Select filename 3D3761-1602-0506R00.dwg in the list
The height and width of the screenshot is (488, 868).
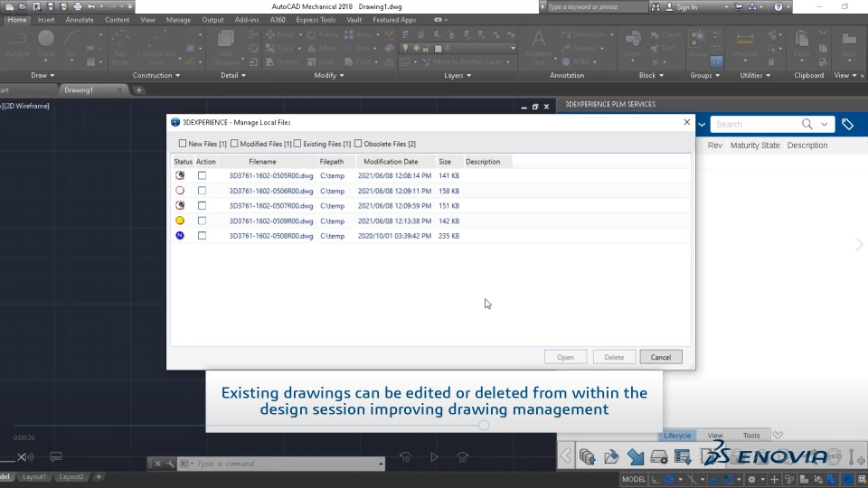pyautogui.click(x=271, y=191)
